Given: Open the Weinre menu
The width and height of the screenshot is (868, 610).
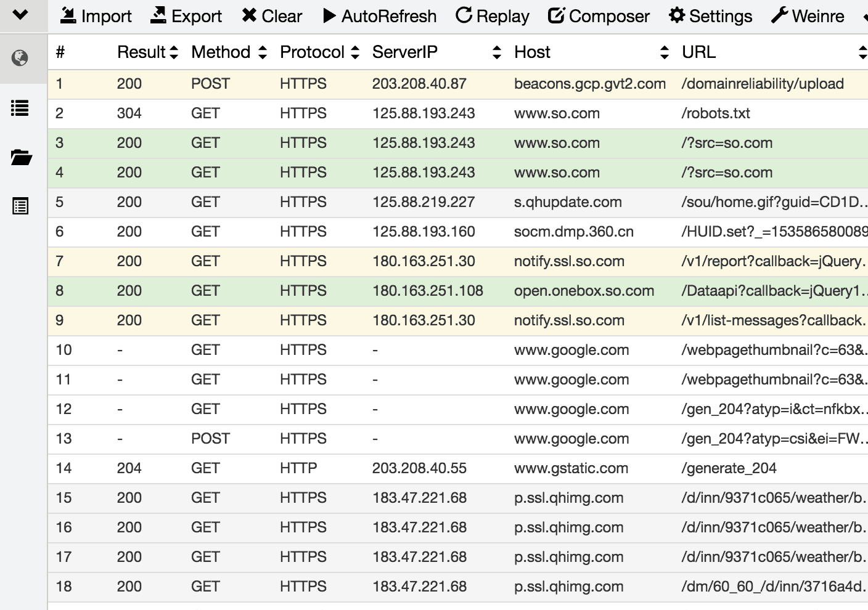Looking at the screenshot, I should click(x=808, y=16).
